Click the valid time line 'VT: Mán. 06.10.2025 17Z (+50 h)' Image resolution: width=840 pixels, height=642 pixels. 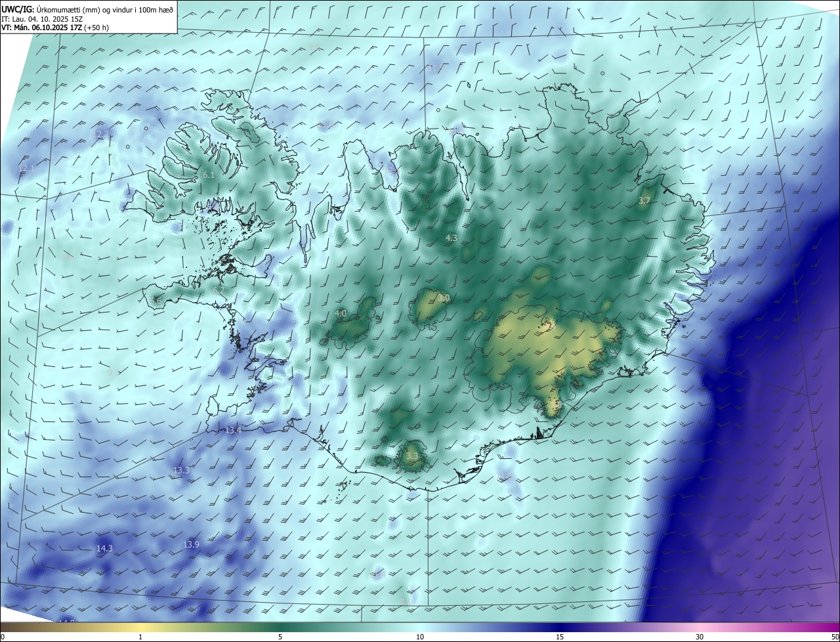pos(55,28)
